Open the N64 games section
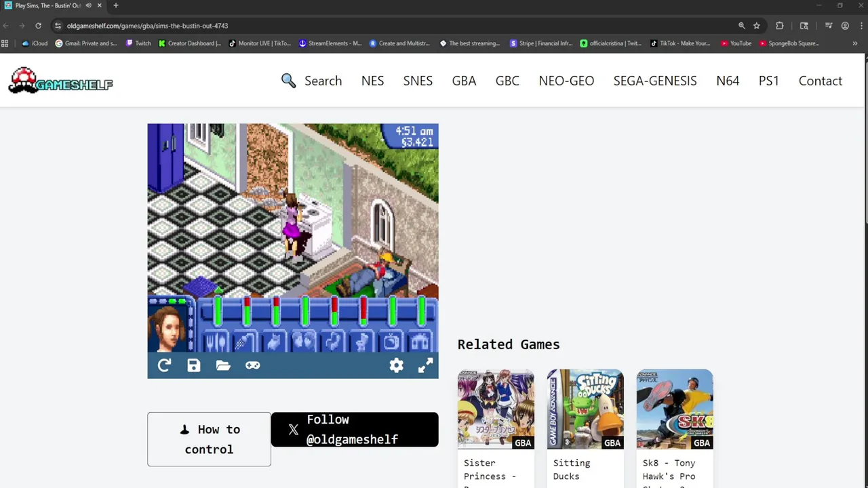 point(728,81)
